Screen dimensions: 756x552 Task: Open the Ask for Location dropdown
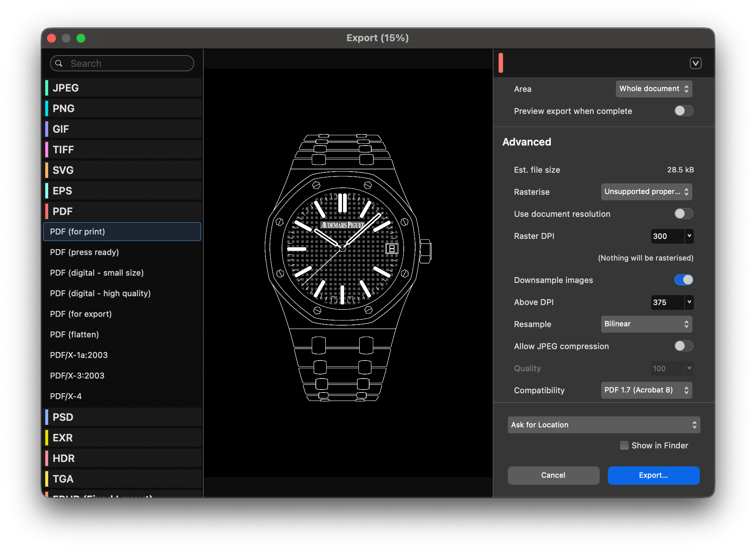604,425
